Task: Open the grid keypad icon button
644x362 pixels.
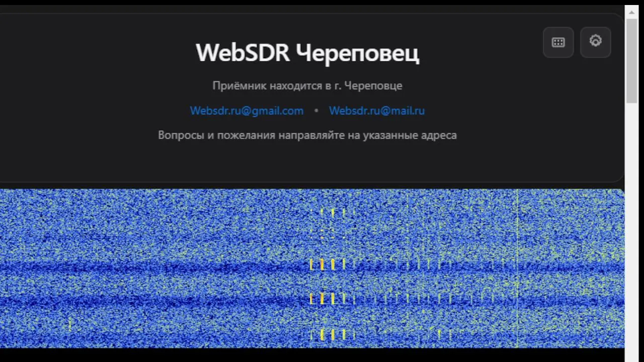Action: tap(558, 42)
